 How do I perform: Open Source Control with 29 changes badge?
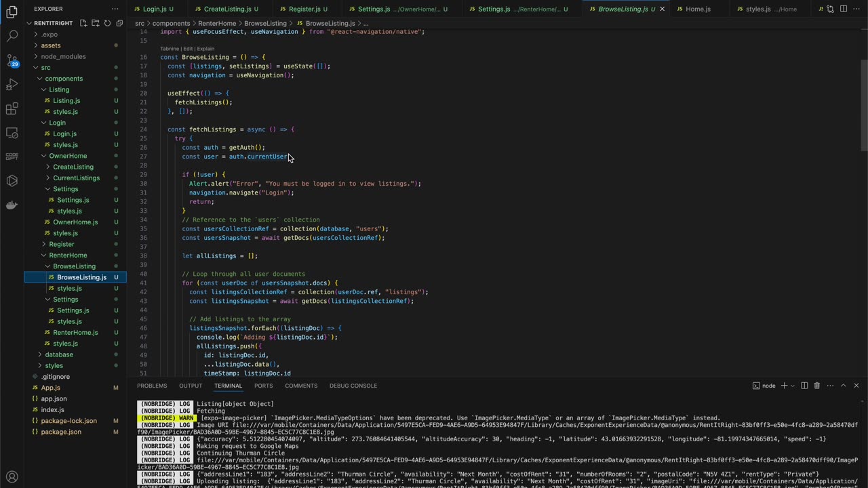[x=12, y=60]
